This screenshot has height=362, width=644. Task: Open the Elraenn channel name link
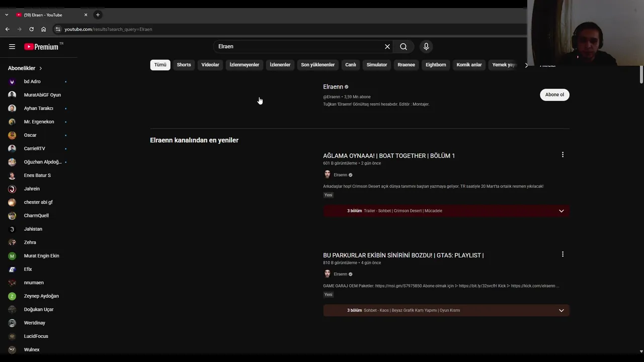point(333,87)
